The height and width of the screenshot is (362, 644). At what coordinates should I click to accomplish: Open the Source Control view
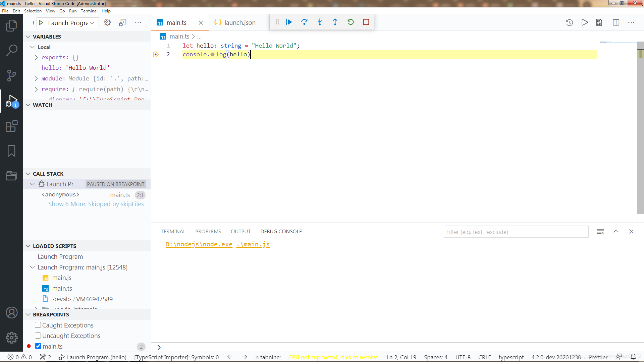click(12, 75)
